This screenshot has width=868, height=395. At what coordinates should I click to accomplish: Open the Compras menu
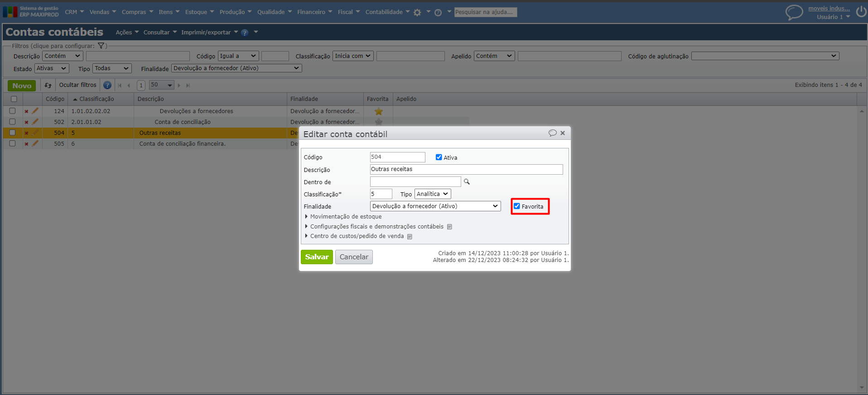(137, 12)
